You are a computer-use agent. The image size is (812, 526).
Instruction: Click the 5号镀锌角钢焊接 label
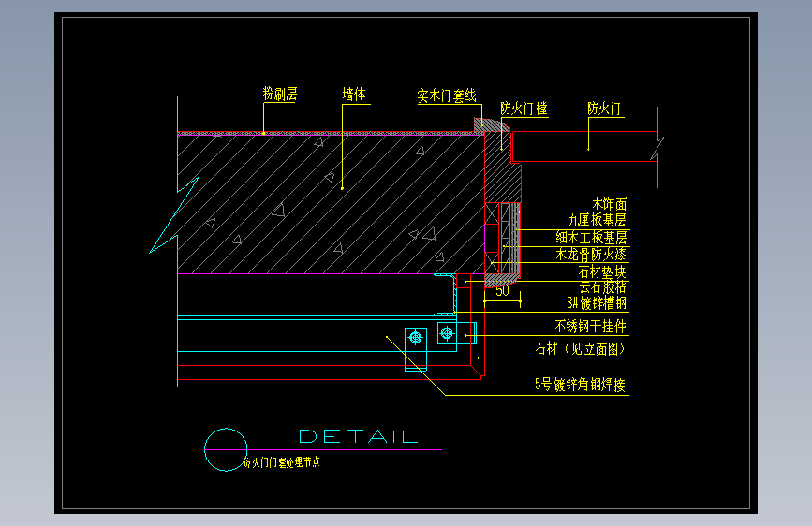(x=580, y=385)
